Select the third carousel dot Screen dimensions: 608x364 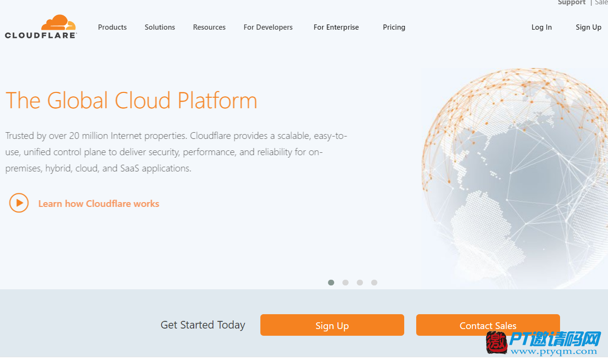tap(360, 283)
